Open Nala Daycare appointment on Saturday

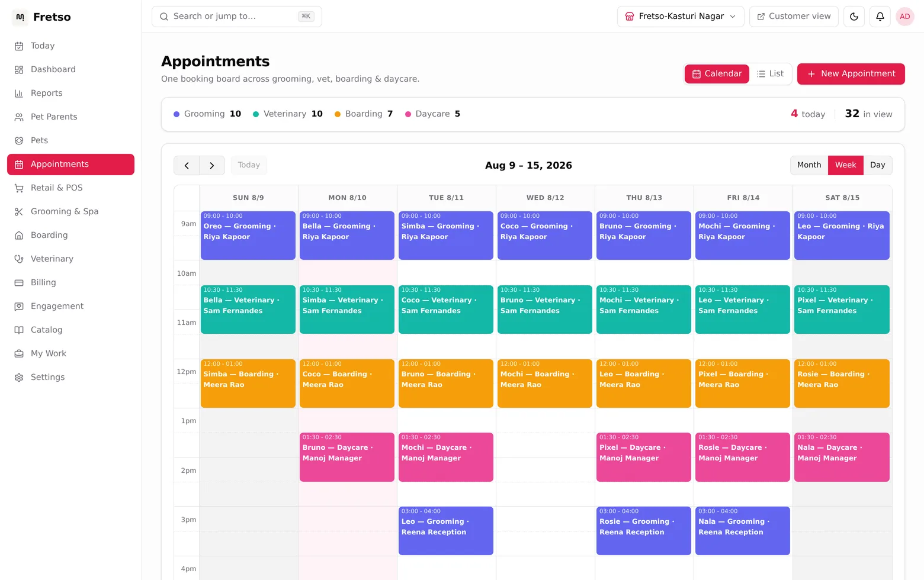tap(842, 457)
